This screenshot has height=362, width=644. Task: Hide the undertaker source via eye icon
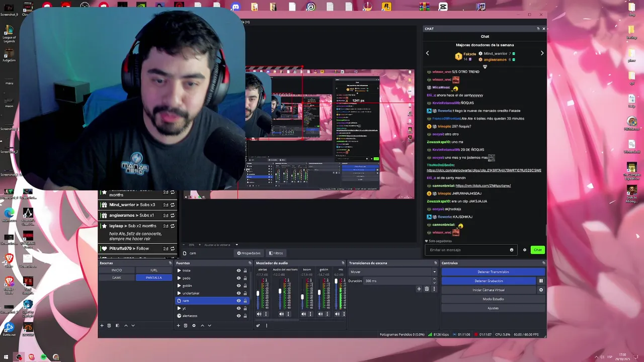pyautogui.click(x=238, y=293)
